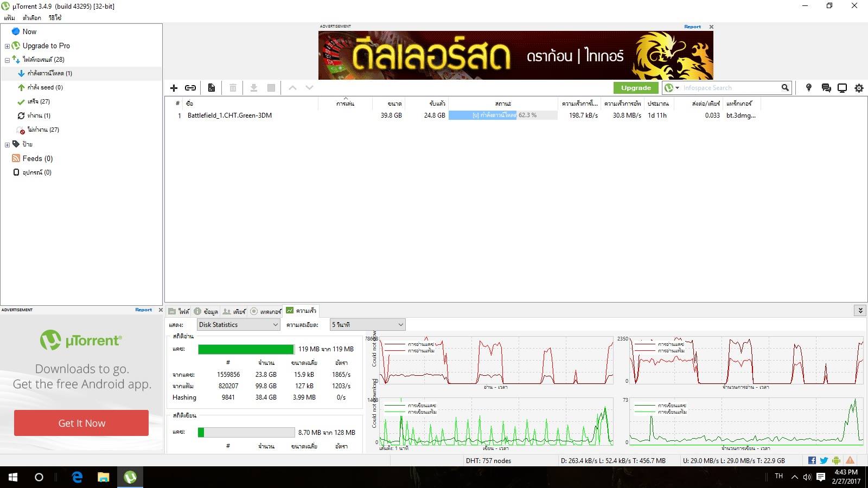Click 'Report' above the top banner ad
Image resolution: width=868 pixels, height=488 pixels.
point(692,27)
